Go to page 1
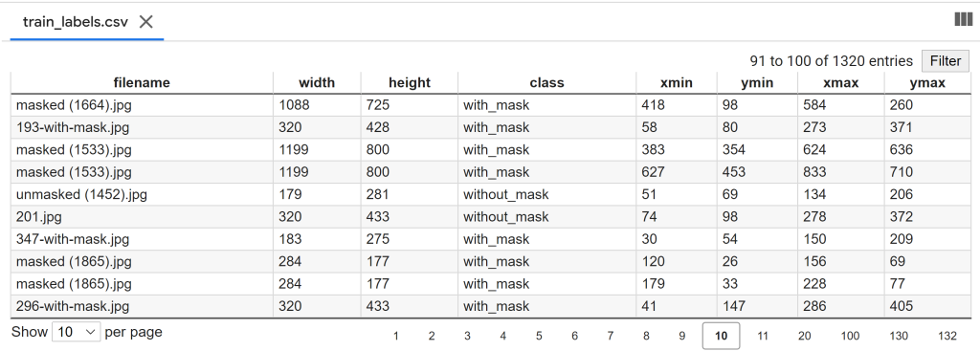The height and width of the screenshot is (351, 980). pyautogui.click(x=395, y=336)
